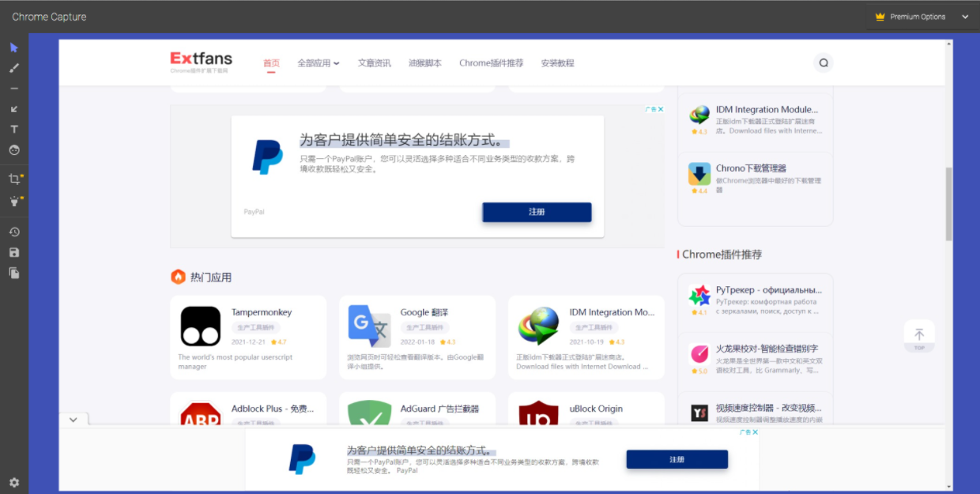Click the uBlock Origin icon

coord(538,415)
